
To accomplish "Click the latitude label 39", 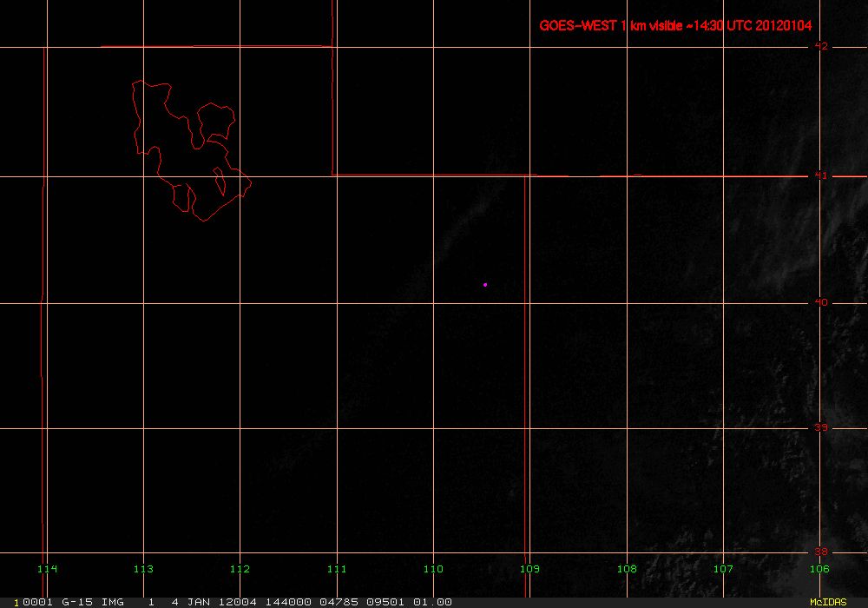I will 821,427.
